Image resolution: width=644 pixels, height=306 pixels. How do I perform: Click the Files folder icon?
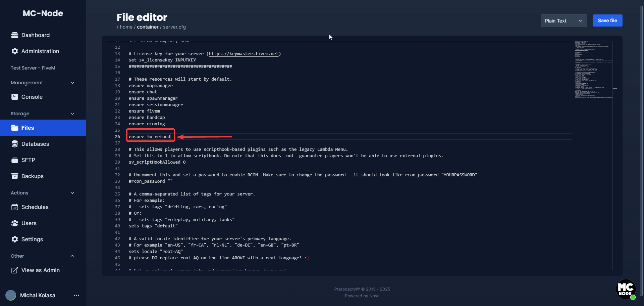click(15, 128)
